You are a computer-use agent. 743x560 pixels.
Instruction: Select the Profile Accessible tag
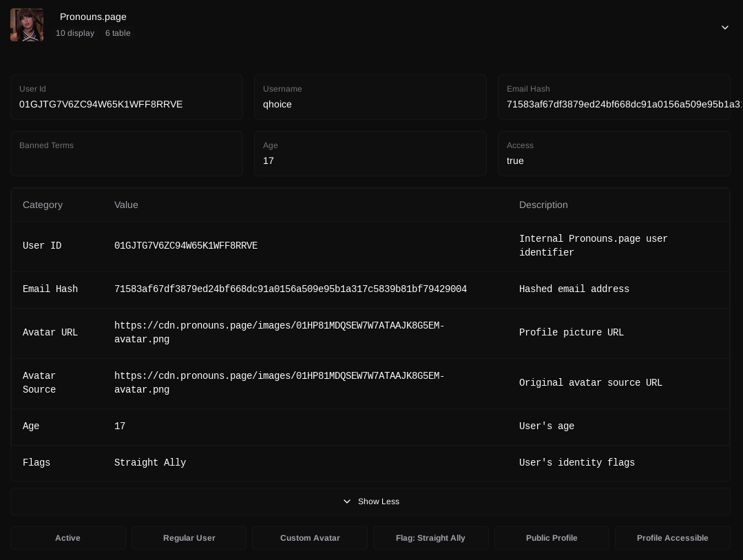[672, 538]
